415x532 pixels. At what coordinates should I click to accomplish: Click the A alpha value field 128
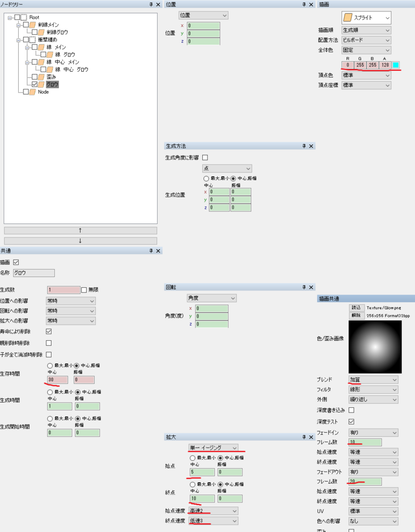[385, 65]
